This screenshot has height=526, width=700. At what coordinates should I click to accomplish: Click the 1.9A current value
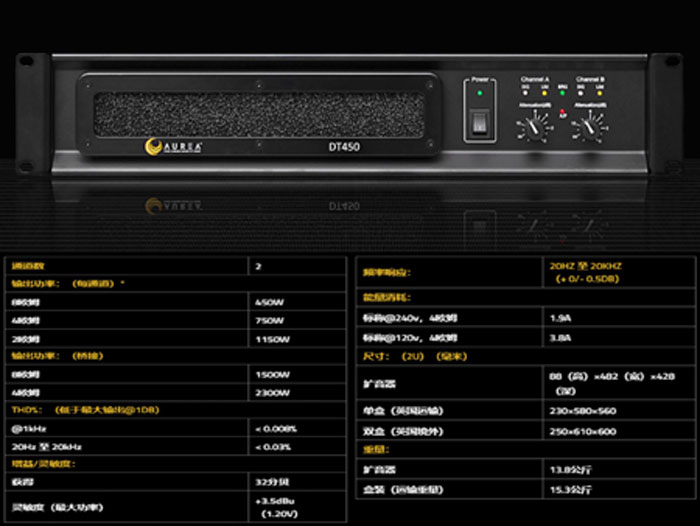[x=560, y=318]
